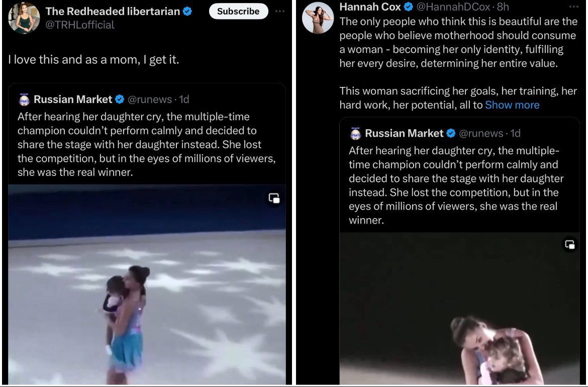The image size is (588, 387).
Task: Click The Redheaded libertarian's verified badge
Action: (x=187, y=11)
